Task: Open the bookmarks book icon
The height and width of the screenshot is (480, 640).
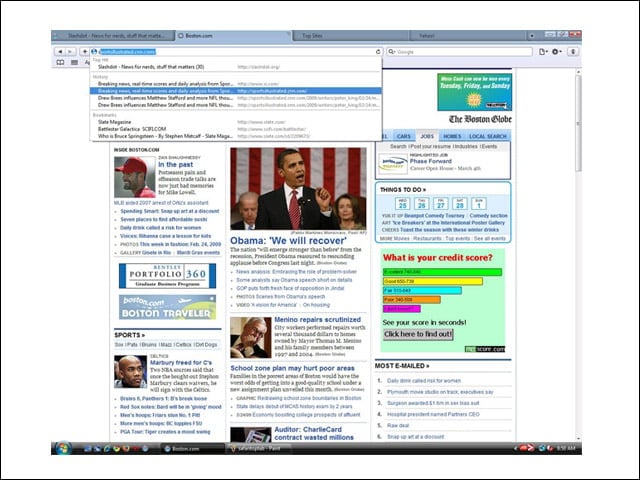Action: 60,62
